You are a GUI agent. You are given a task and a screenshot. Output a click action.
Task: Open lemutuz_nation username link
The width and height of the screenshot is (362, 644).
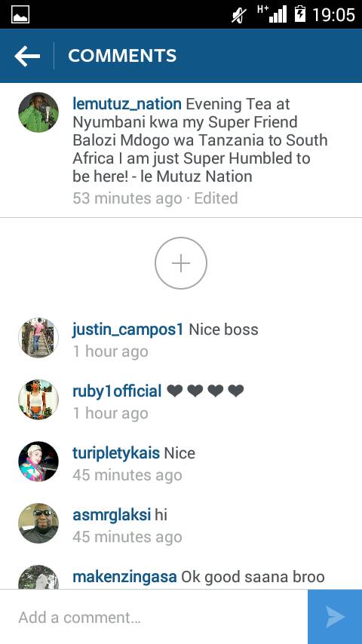(127, 104)
